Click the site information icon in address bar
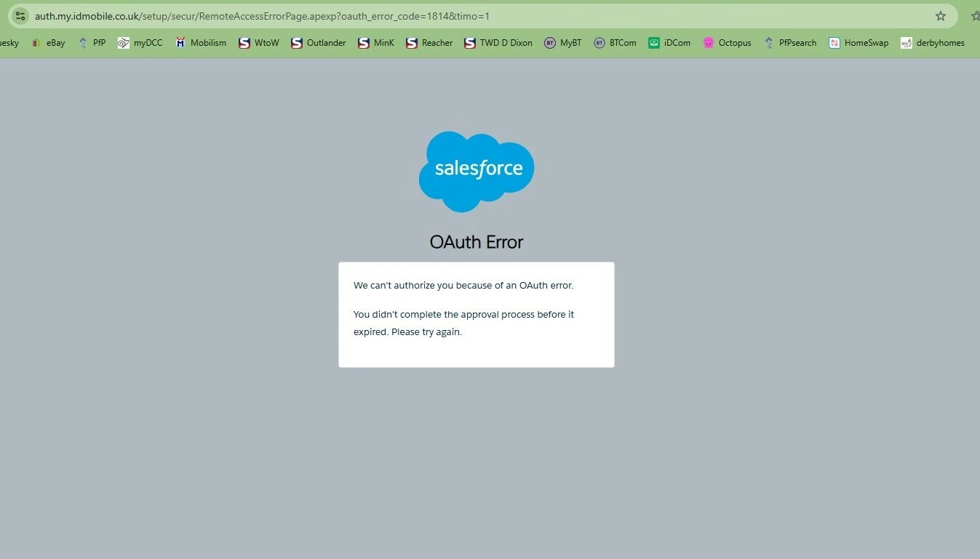The height and width of the screenshot is (559, 980). [x=20, y=16]
